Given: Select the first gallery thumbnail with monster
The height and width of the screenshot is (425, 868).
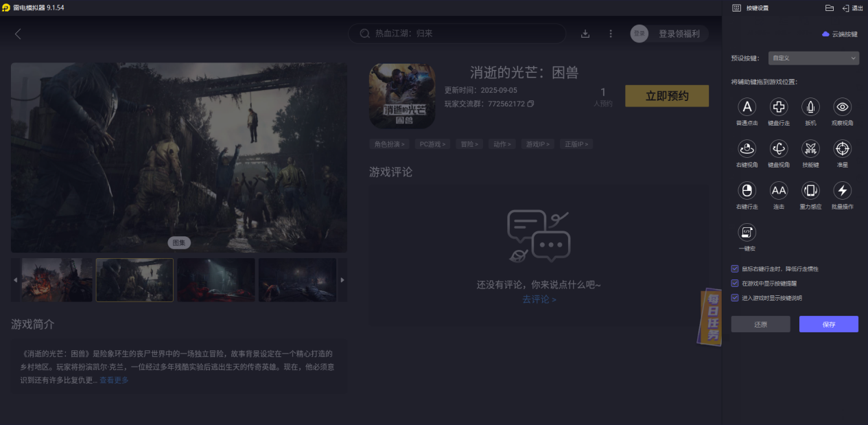Looking at the screenshot, I should (x=57, y=280).
